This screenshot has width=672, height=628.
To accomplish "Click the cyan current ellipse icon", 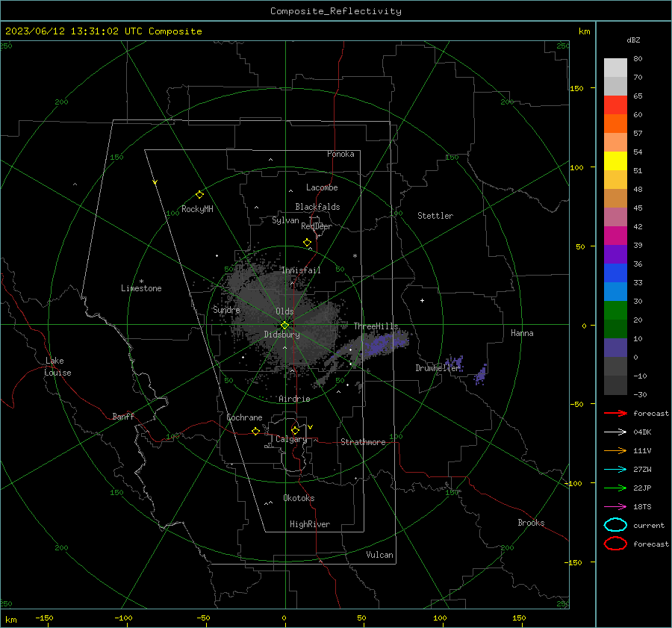I will pyautogui.click(x=615, y=525).
